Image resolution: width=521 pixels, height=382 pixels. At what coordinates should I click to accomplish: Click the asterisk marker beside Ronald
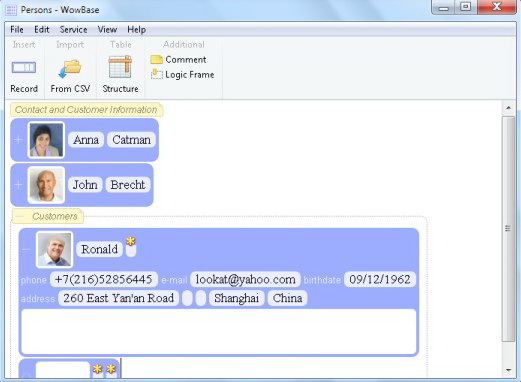coord(130,241)
